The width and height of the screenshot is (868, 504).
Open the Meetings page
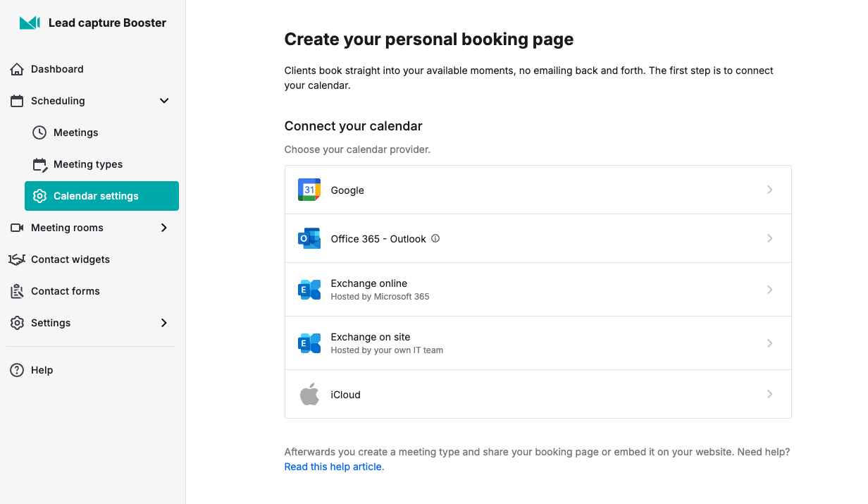[x=101, y=133]
